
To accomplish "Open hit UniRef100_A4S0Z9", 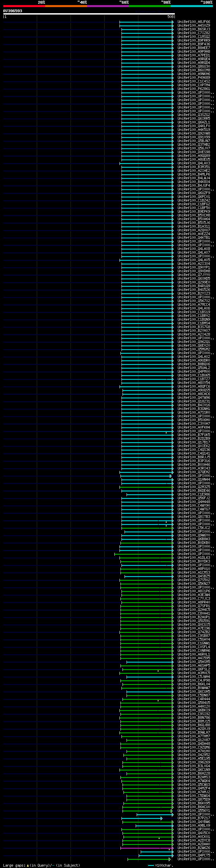I will pos(194,26).
